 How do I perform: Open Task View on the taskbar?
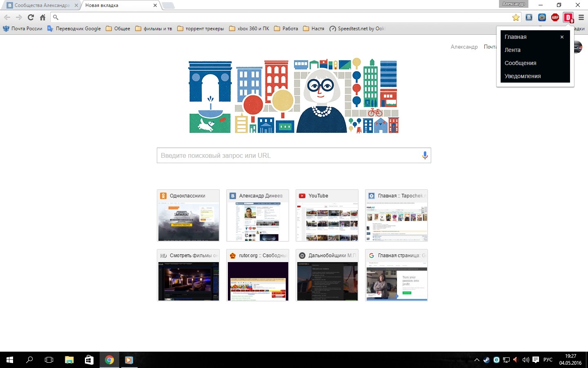(49, 359)
